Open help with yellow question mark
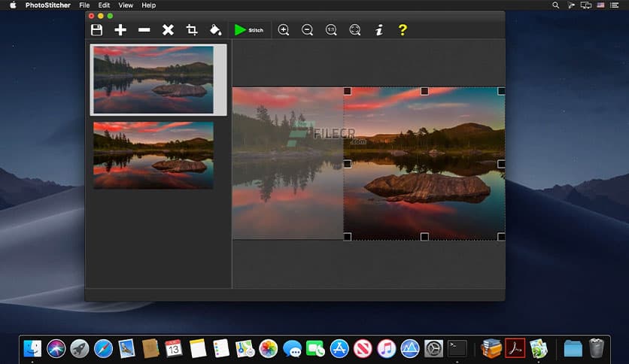This screenshot has height=364, width=629. [403, 30]
